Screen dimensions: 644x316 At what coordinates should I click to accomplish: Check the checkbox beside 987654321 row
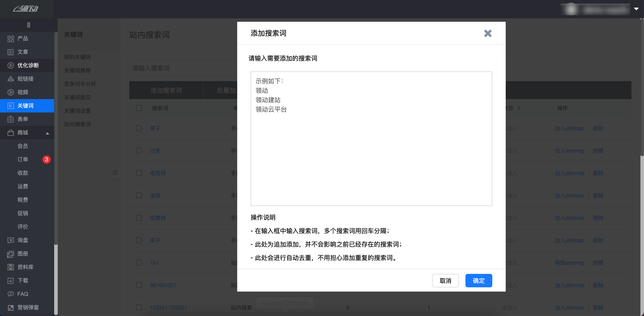click(x=139, y=285)
